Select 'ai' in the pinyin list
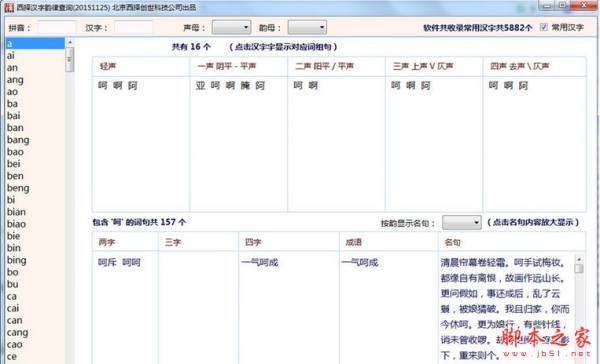Image resolution: width=600 pixels, height=364 pixels. [35, 55]
